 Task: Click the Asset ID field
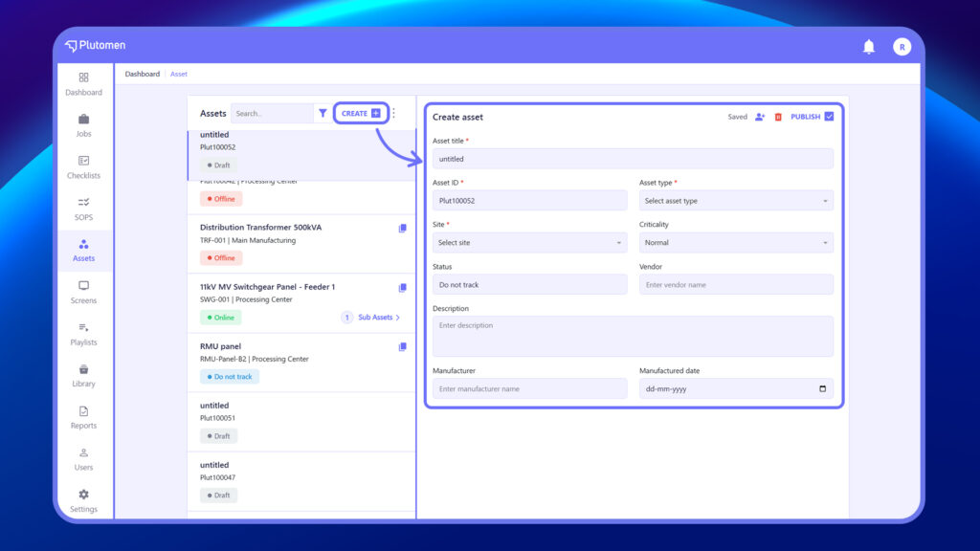coord(529,201)
